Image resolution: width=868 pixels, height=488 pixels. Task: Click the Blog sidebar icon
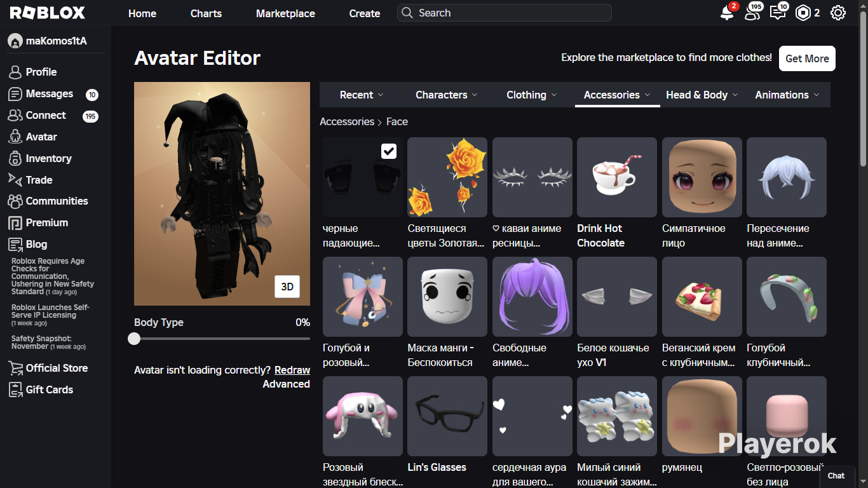pos(15,244)
